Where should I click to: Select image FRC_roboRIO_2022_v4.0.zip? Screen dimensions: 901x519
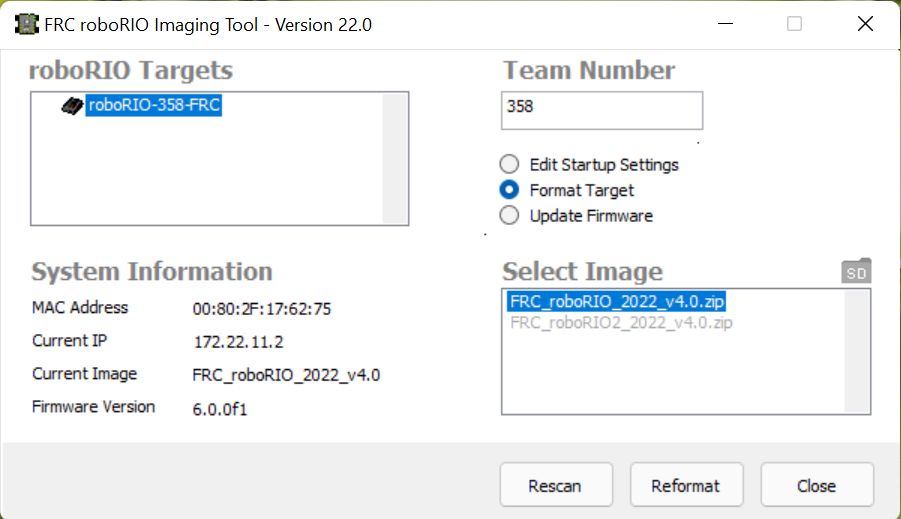pos(617,301)
